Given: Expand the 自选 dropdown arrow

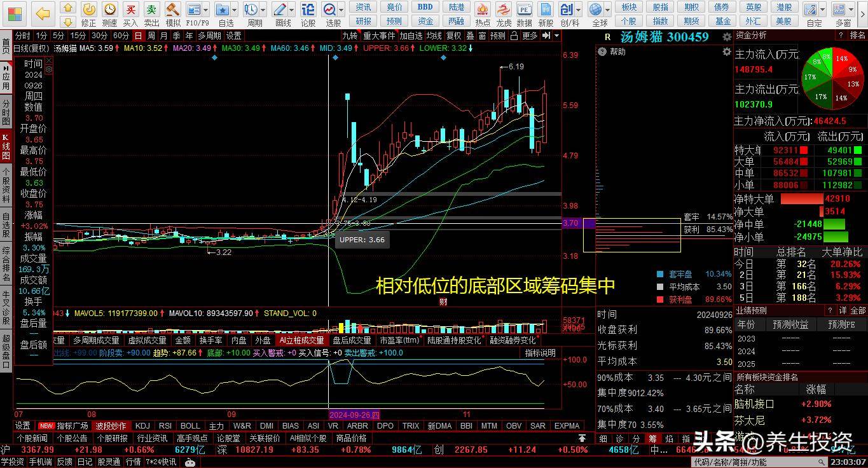Looking at the screenshot, I should [233, 10].
